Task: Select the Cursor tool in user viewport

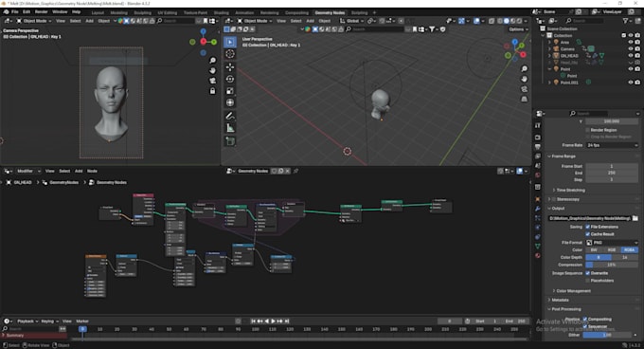Action: (x=230, y=54)
